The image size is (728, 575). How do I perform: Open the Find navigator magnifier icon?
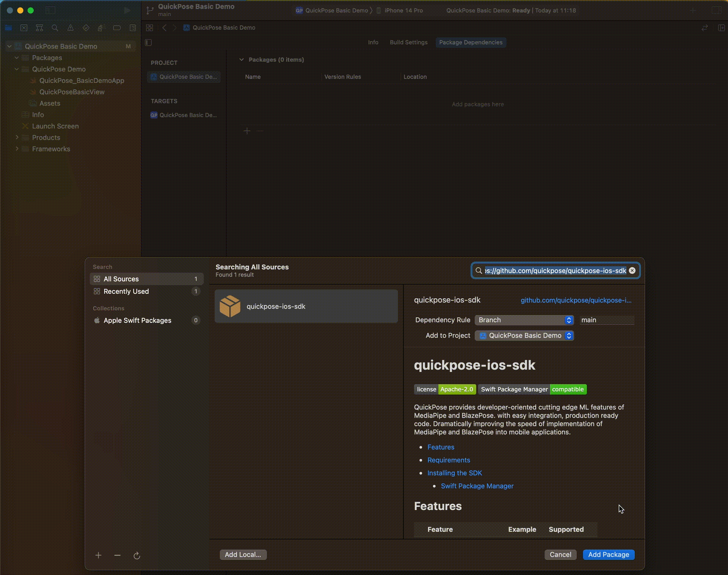[55, 28]
